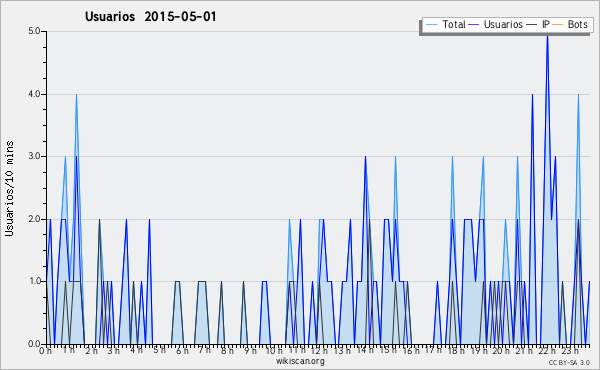Select the IP legend entry
Screen dimensions: 600x370
pos(538,24)
